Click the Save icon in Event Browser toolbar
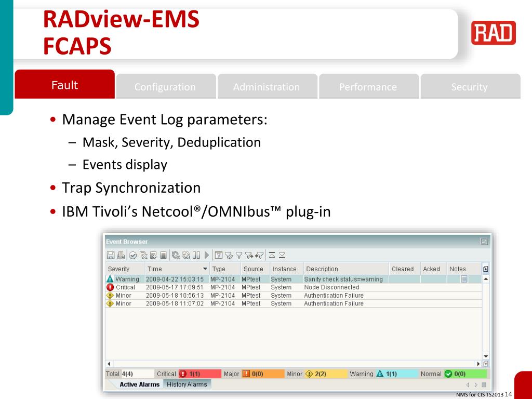This screenshot has width=532, height=399. tap(111, 255)
